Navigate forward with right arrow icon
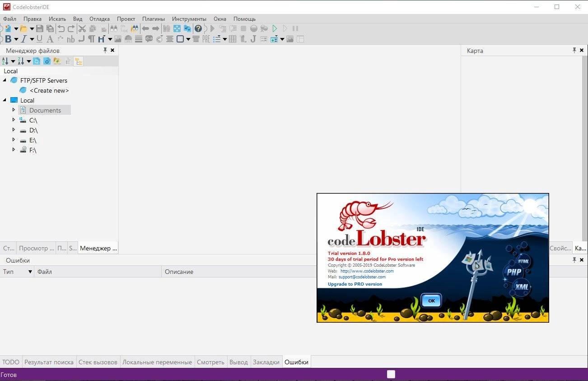Screen dimensions: 588x381 pos(155,28)
